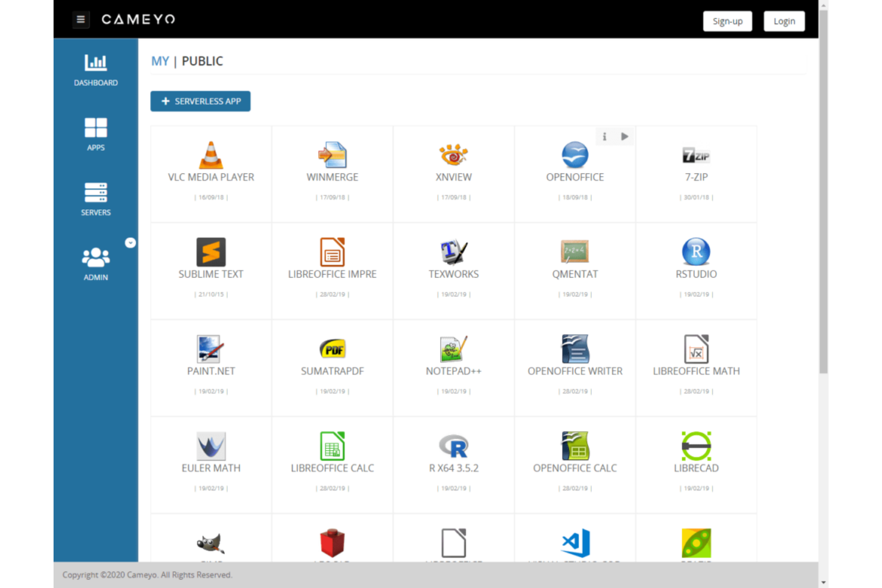
Task: Launch the RStudio app icon
Action: pyautogui.click(x=696, y=252)
